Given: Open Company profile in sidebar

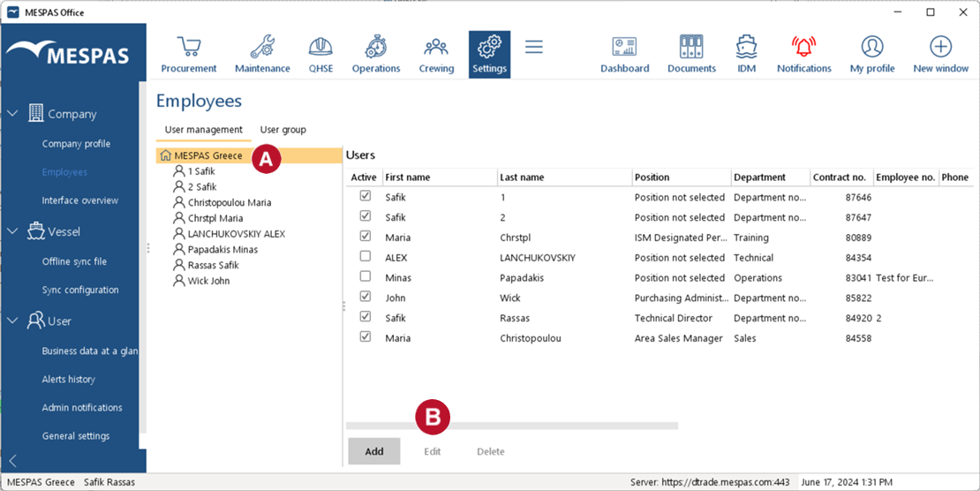Looking at the screenshot, I should [76, 144].
